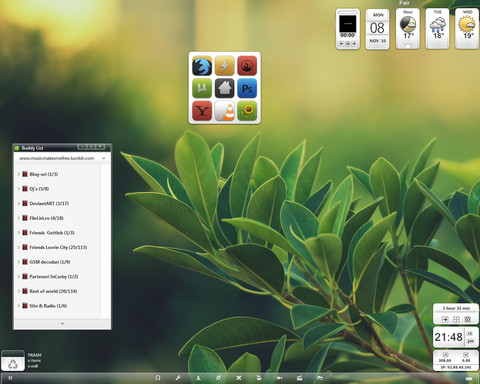The width and height of the screenshot is (480, 384).
Task: Click the bottom collapse arrow in Buddy List
Action: pyautogui.click(x=62, y=324)
